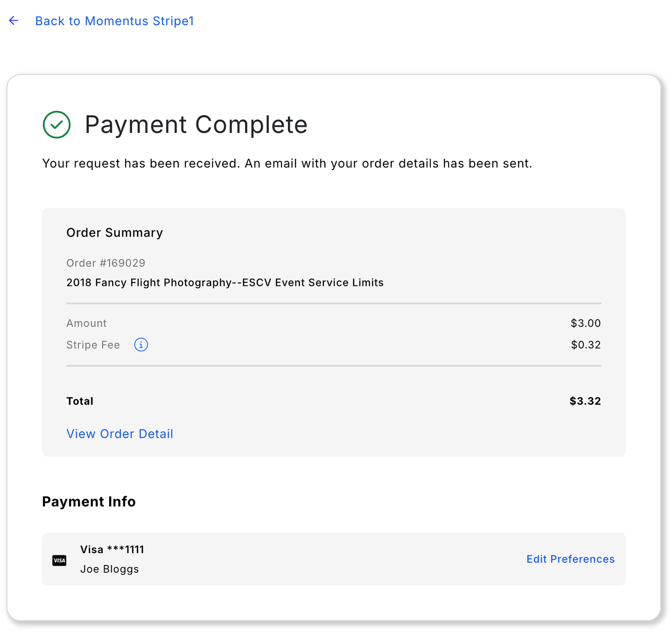Click the Payment Complete heading
The width and height of the screenshot is (672, 632).
click(x=196, y=125)
